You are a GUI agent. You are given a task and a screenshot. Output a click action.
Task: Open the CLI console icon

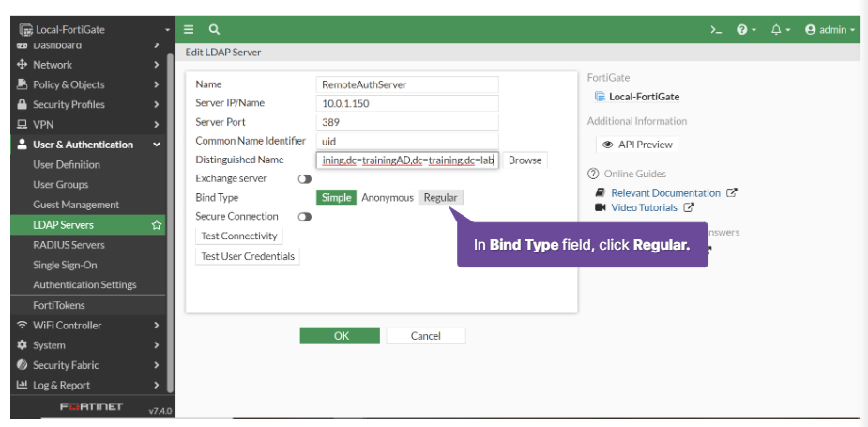[x=716, y=30]
